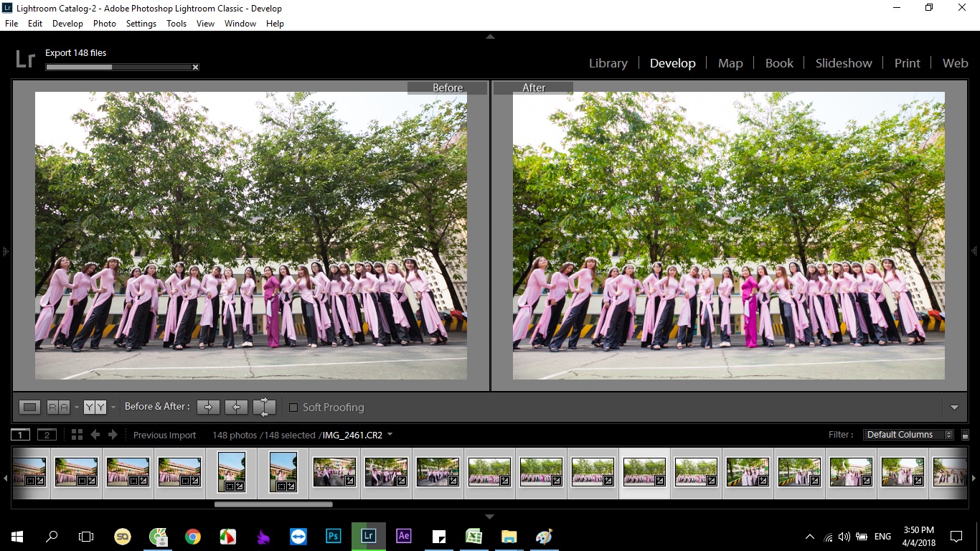This screenshot has width=980, height=551.
Task: Open the Help menu
Action: coord(275,23)
